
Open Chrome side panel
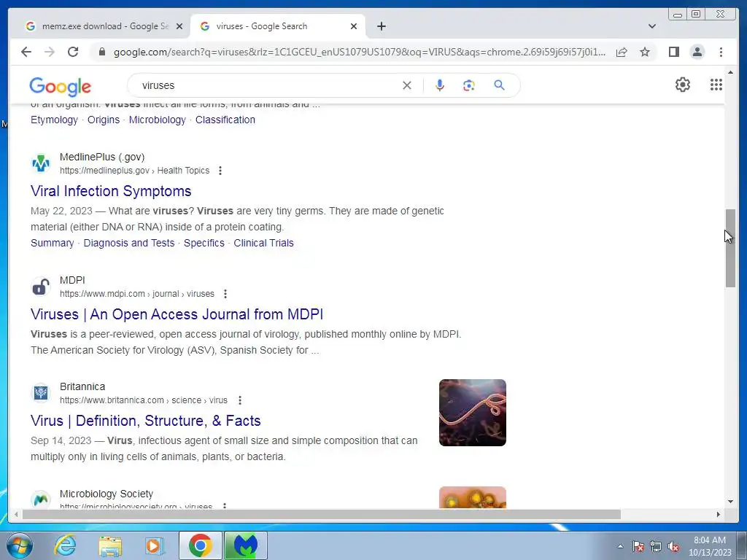pyautogui.click(x=673, y=52)
